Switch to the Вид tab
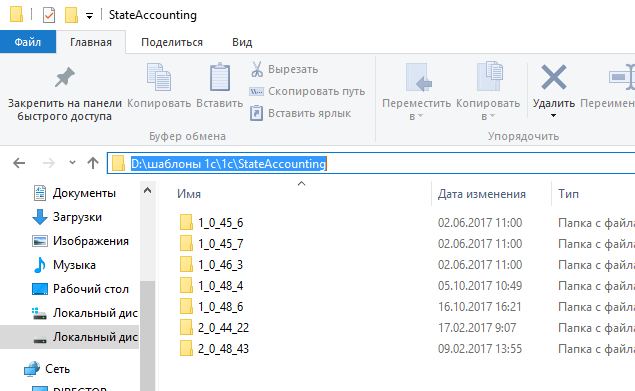The height and width of the screenshot is (391, 635). point(242,42)
